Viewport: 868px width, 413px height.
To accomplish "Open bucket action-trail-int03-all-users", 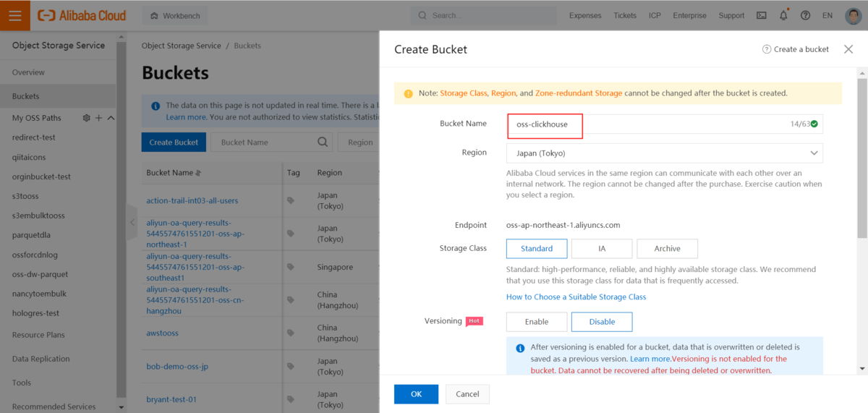I will click(192, 201).
